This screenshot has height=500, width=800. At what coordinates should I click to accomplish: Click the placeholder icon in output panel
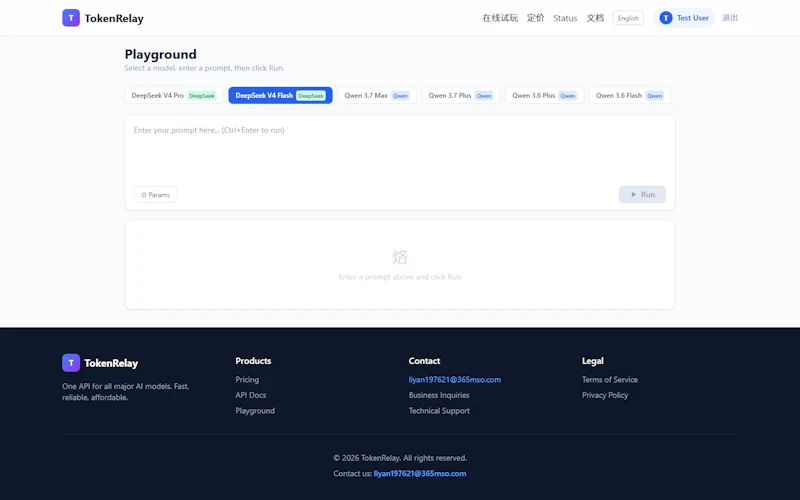[x=400, y=257]
